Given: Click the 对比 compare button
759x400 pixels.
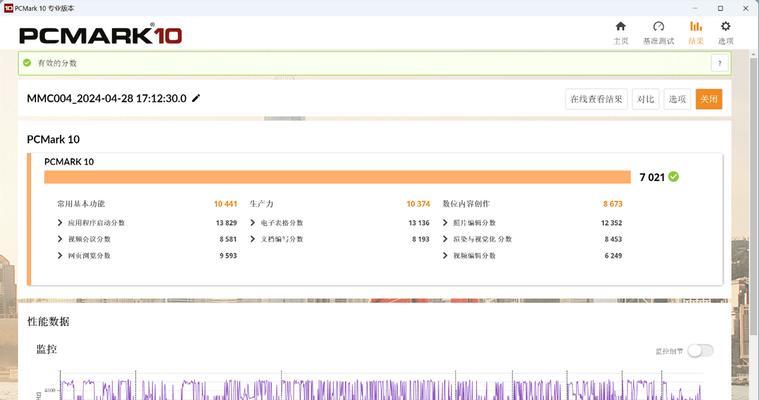Looking at the screenshot, I should 646,99.
